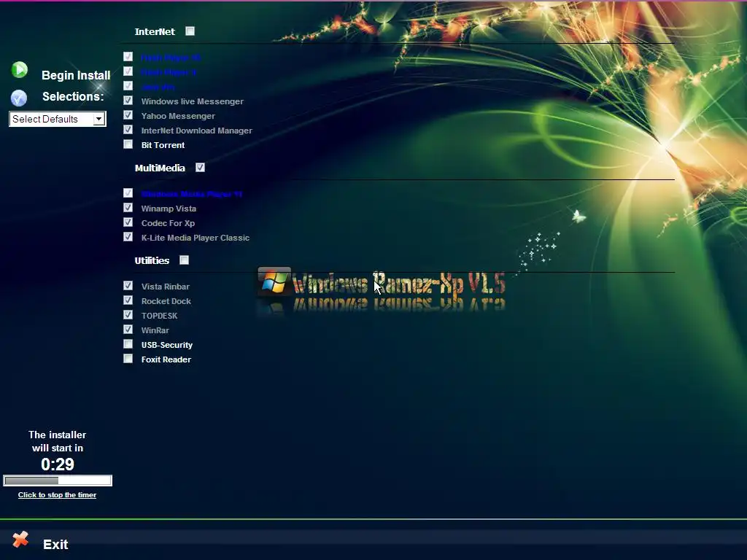Enable the Foxit Reader checkbox
The image size is (747, 560).
click(128, 359)
